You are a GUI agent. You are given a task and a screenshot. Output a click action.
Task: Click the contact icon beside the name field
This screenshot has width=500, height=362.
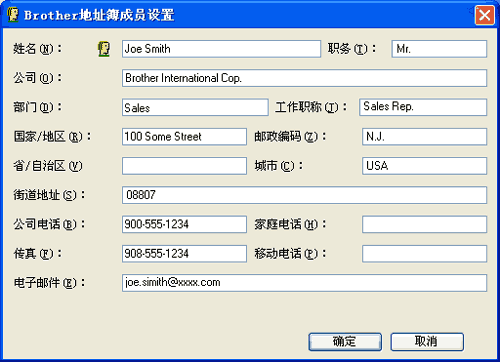[104, 49]
